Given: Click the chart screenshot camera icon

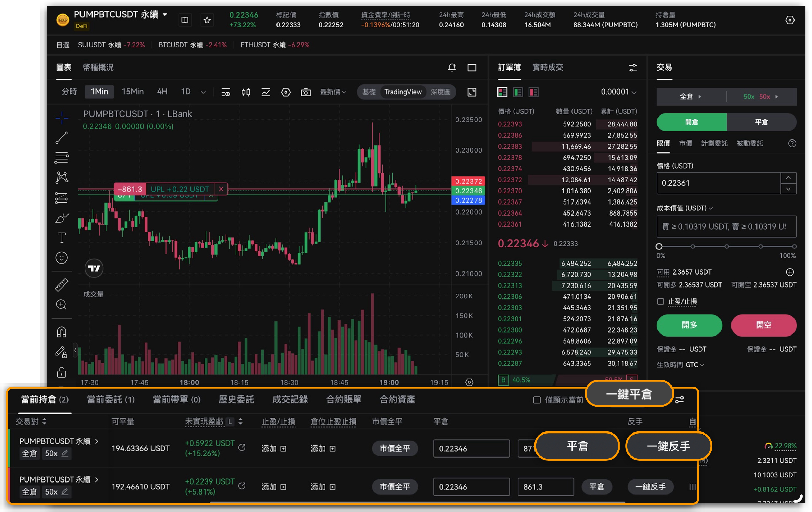Looking at the screenshot, I should click(x=306, y=92).
